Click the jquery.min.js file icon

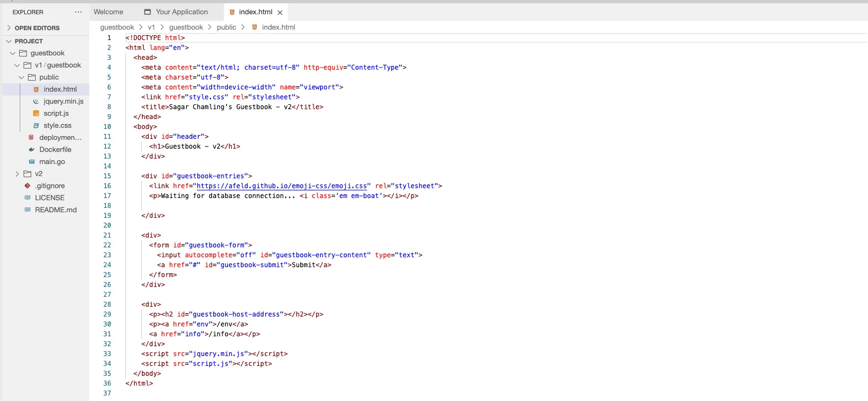[36, 101]
